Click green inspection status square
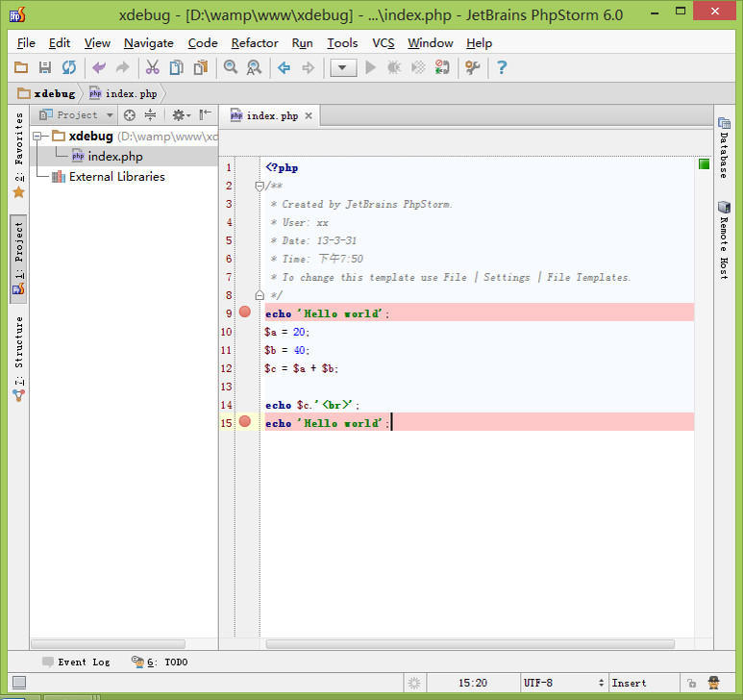 (x=705, y=164)
